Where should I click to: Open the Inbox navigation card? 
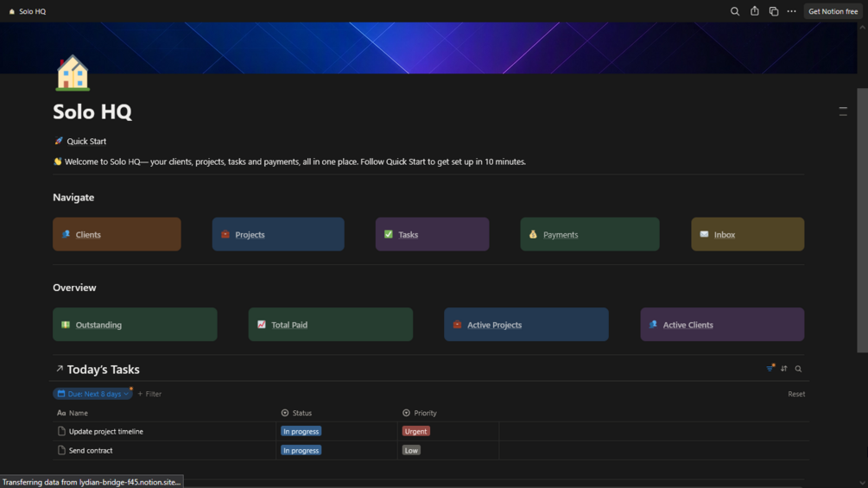click(747, 234)
